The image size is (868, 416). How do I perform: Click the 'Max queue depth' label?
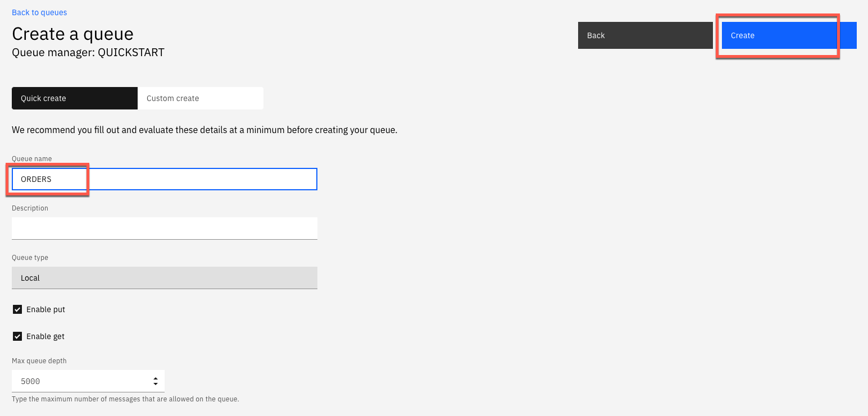pos(39,360)
